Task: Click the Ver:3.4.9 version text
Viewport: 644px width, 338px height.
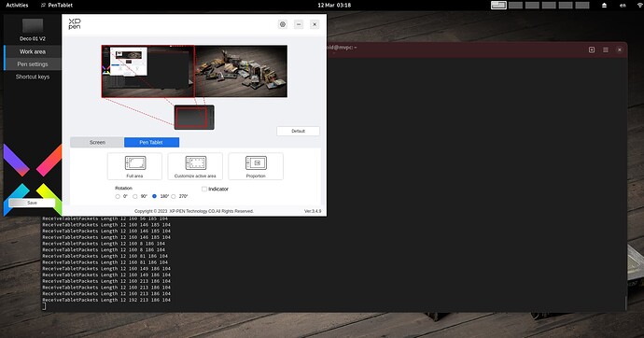Action: point(313,211)
